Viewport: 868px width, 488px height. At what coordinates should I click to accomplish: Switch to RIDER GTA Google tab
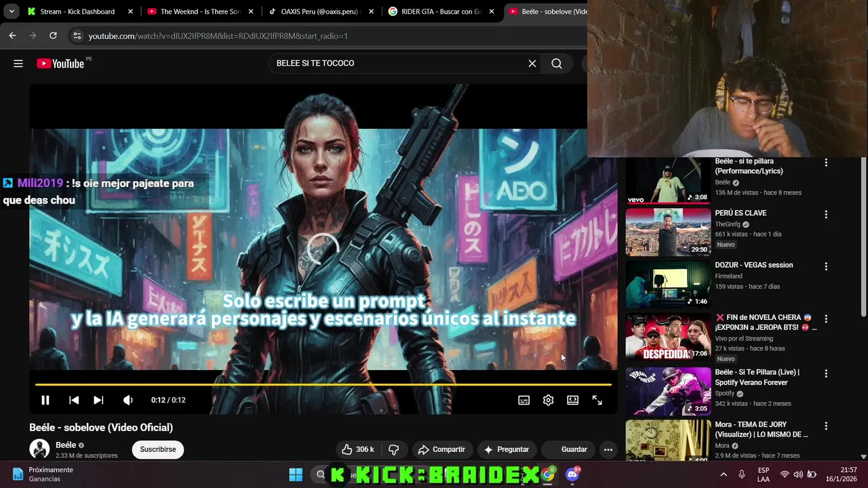coord(441,12)
